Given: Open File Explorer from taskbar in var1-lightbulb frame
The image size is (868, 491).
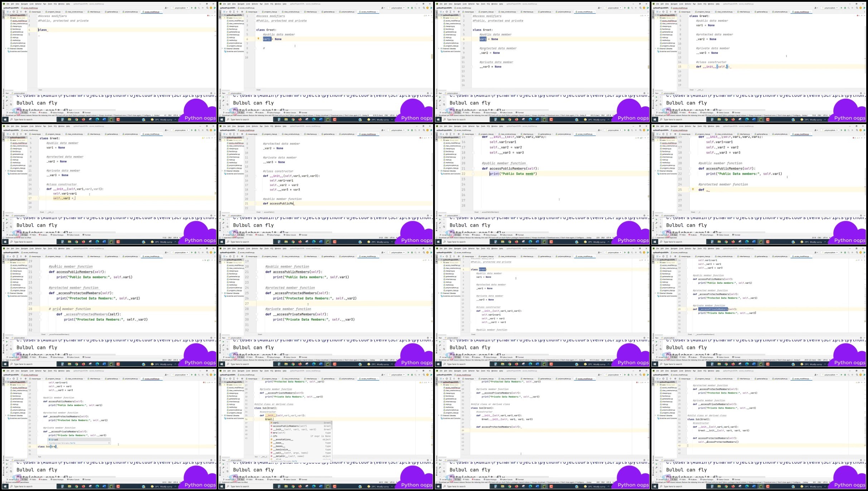Looking at the screenshot, I should pyautogui.click(x=286, y=119).
